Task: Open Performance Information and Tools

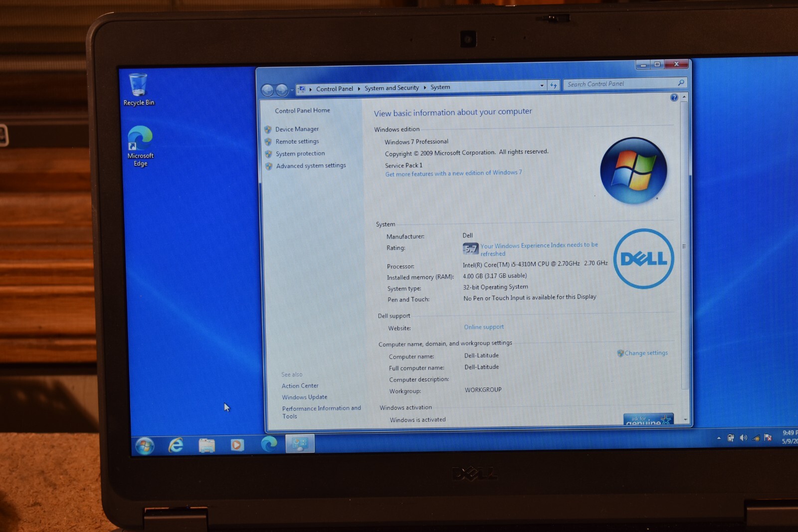Action: coord(321,412)
